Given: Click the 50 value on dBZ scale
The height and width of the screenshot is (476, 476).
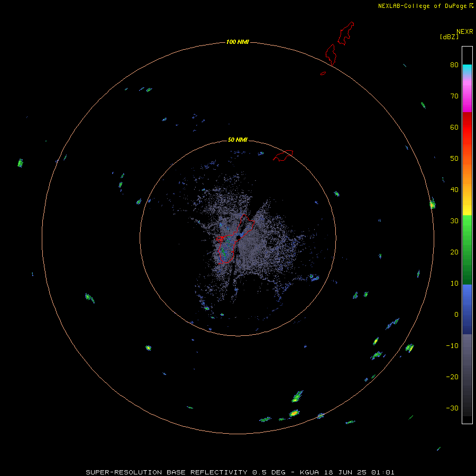Looking at the screenshot, I should tap(454, 159).
